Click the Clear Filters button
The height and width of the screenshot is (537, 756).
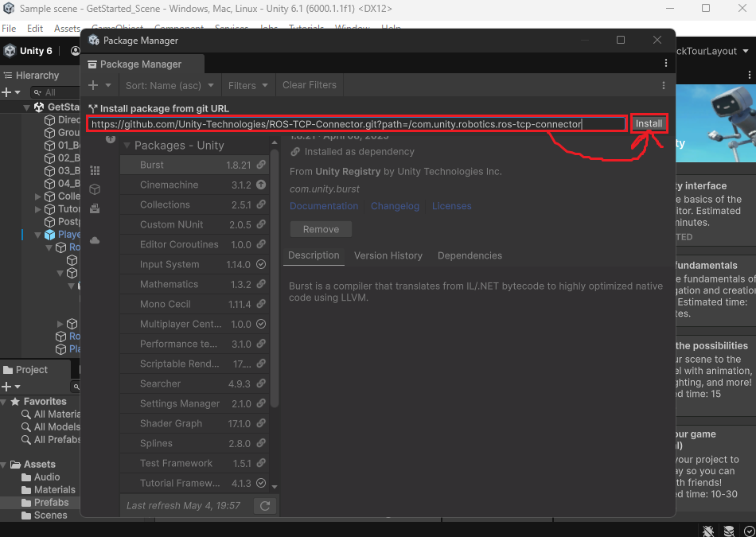[x=309, y=85]
